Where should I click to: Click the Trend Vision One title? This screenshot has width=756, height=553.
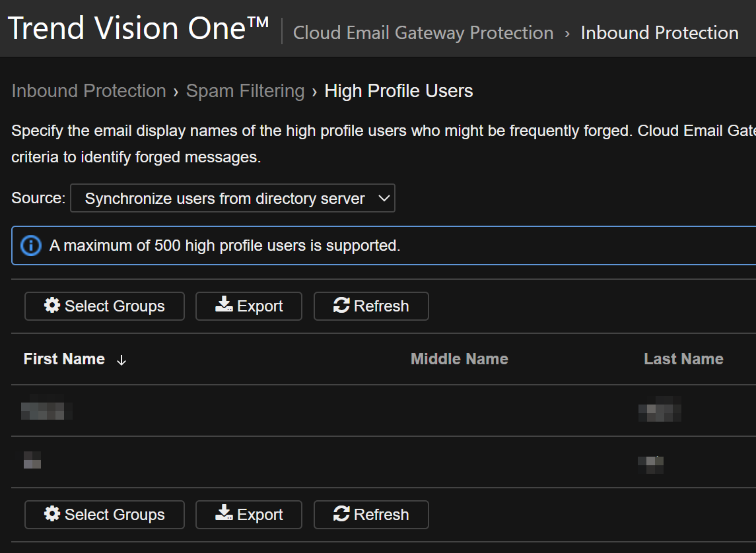tap(137, 29)
